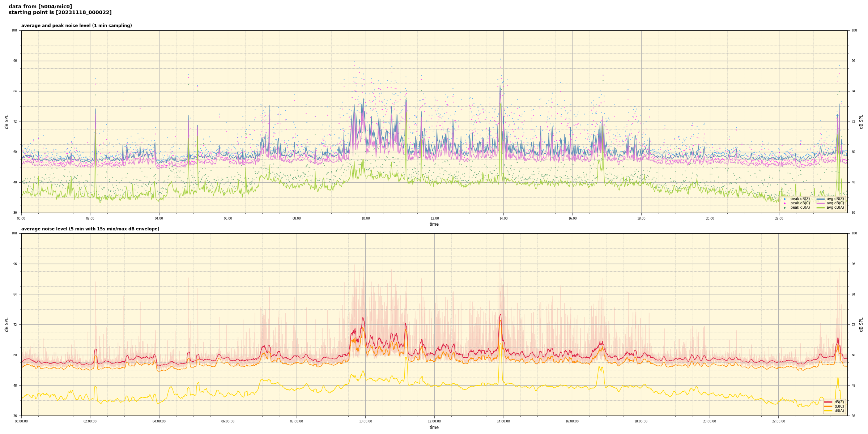Click the magenta peak dB(C) legend marker
868x434 pixels.
point(784,203)
